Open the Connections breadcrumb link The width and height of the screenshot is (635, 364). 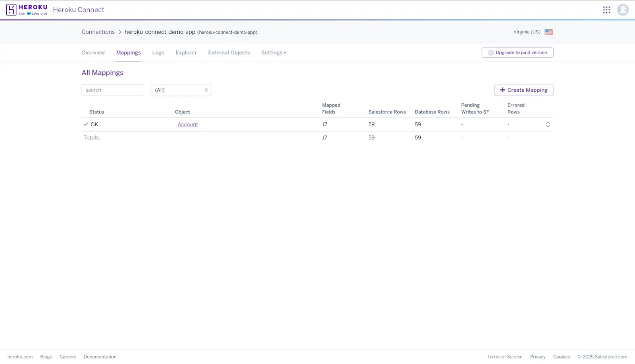[x=98, y=32]
